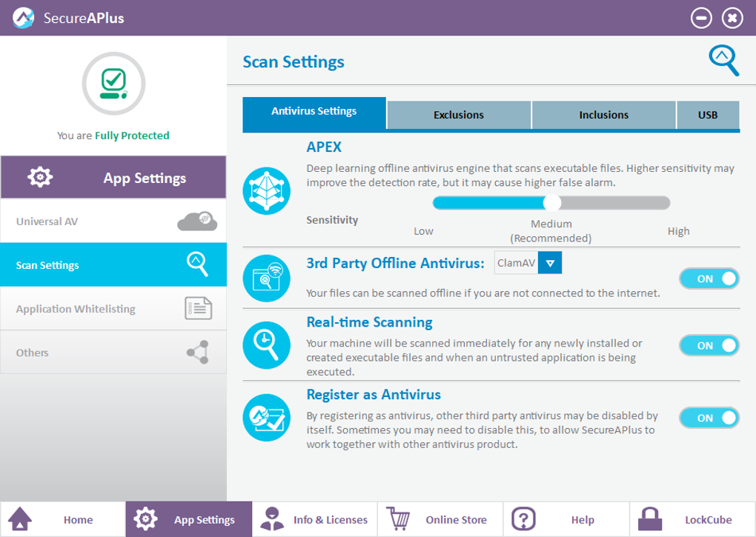Screen dimensions: 756x537
Task: Go to Home text in bottom bar
Action: [x=78, y=520]
